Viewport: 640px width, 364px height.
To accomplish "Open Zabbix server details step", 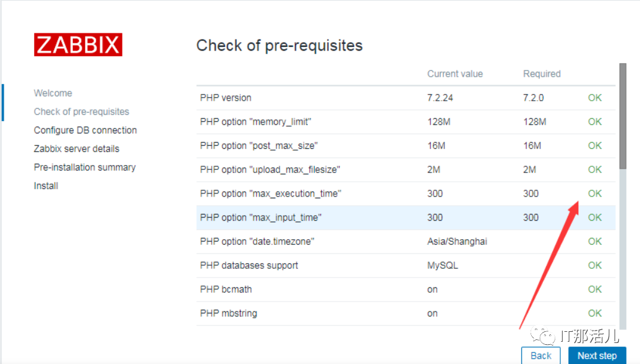I will 77,149.
